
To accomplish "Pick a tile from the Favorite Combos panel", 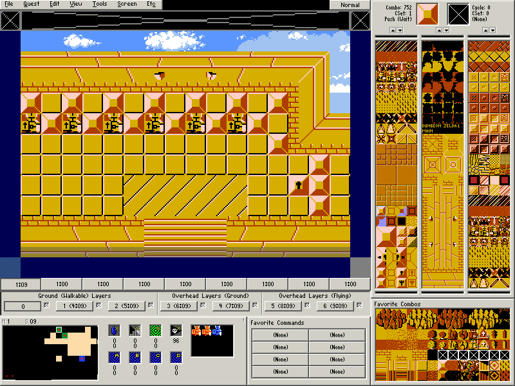I will [442, 345].
